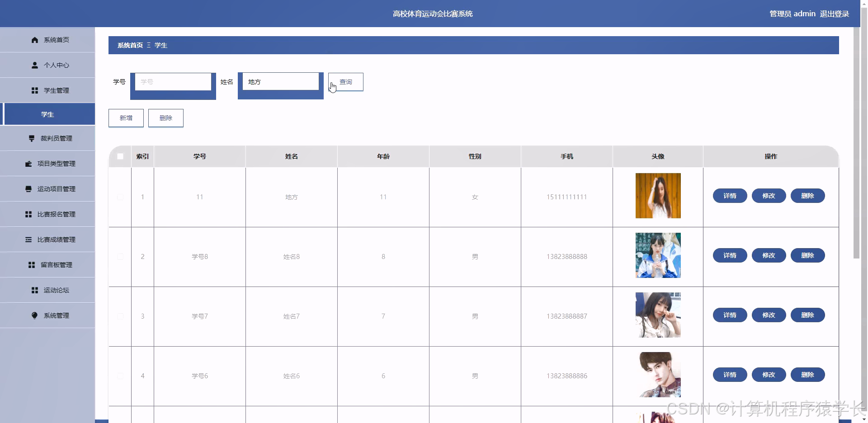This screenshot has width=868, height=423.
Task: Toggle the select-all checkbox in table header
Action: pos(120,156)
